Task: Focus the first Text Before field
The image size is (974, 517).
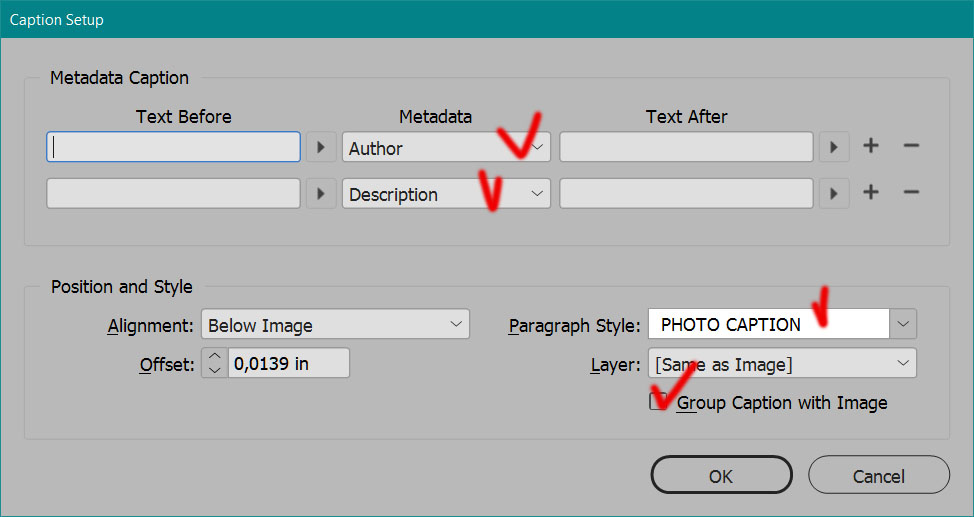Action: (174, 147)
